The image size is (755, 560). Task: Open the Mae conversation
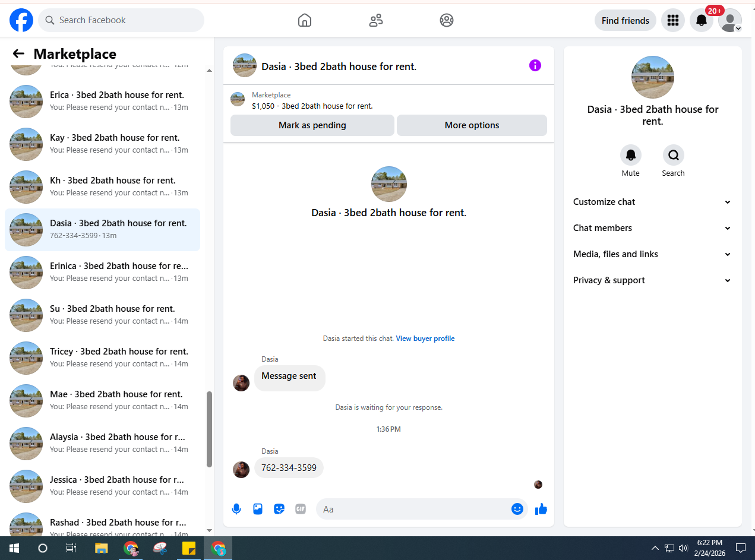(102, 401)
